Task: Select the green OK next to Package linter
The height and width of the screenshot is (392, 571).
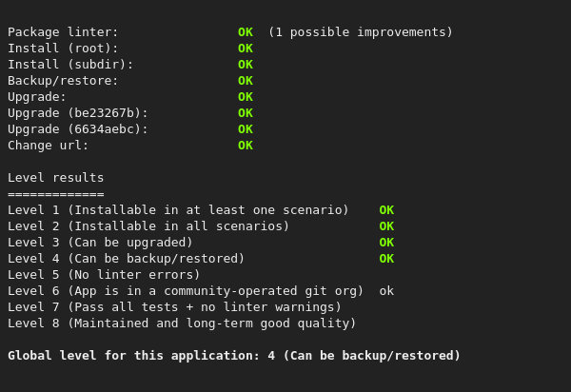Action: tap(246, 32)
